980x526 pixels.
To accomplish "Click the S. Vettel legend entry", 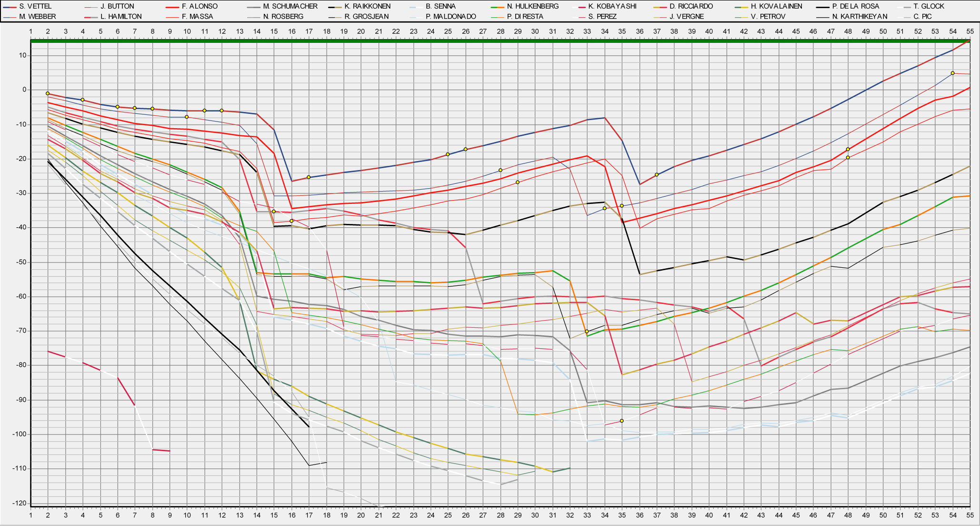I will point(35,6).
